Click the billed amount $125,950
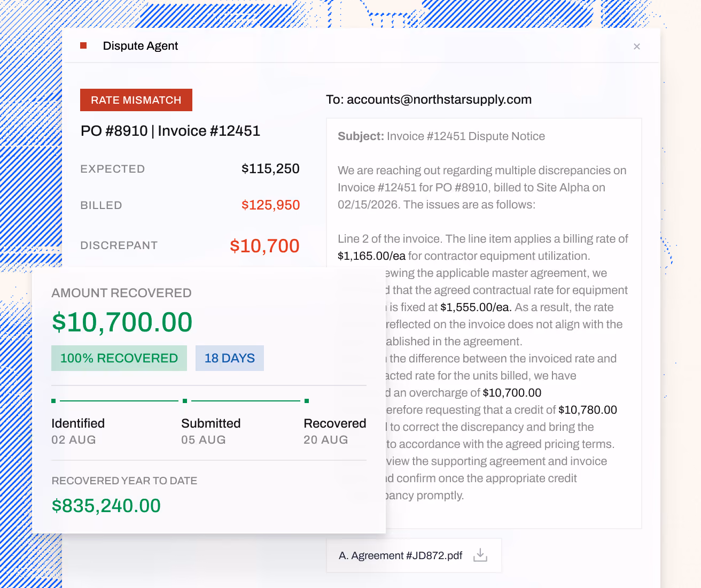Viewport: 701px width, 588px height. [270, 205]
